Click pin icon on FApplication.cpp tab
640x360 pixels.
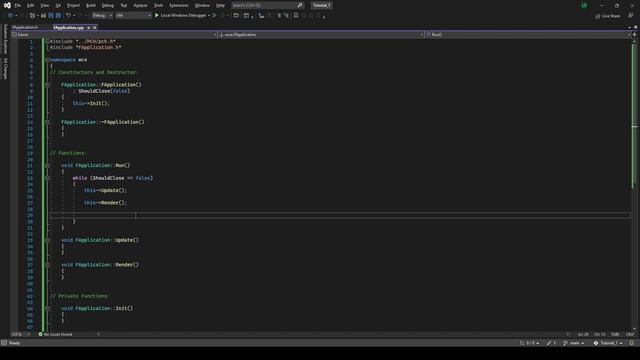(x=89, y=28)
